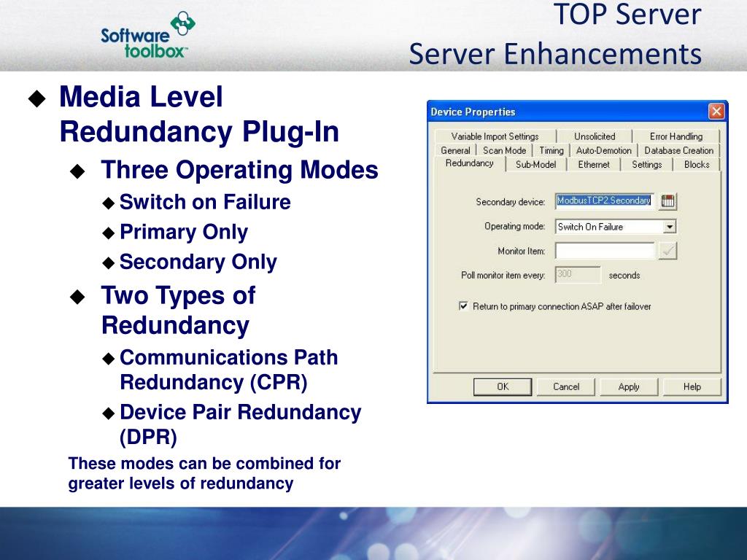Screen dimensions: 747x560
Task: Click the Cancel button
Action: [566, 386]
